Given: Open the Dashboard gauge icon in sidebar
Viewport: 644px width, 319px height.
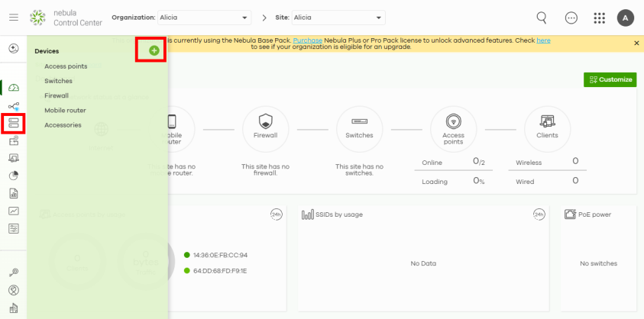Looking at the screenshot, I should click(x=14, y=88).
